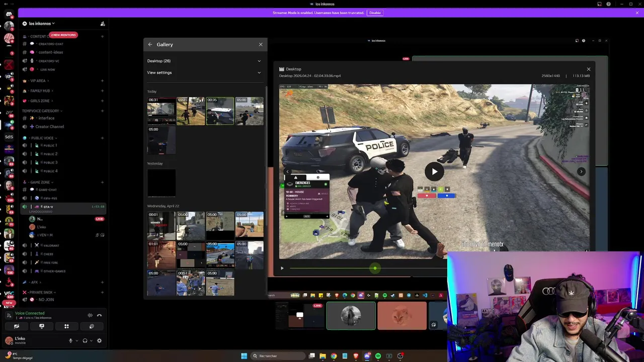Click the share your screen button

pyautogui.click(x=42, y=326)
